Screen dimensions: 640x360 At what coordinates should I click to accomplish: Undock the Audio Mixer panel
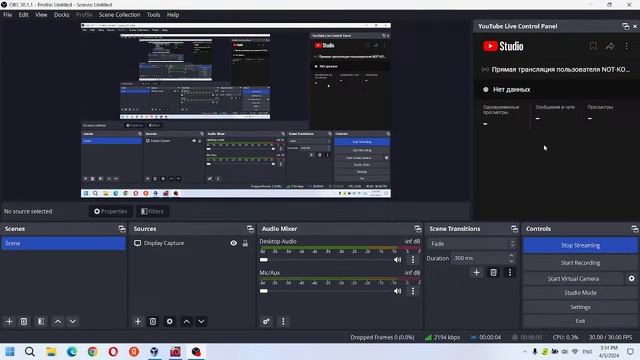click(418, 229)
